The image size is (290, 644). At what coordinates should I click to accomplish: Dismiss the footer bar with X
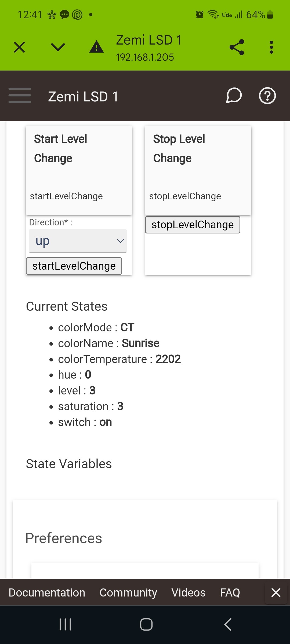tap(276, 592)
